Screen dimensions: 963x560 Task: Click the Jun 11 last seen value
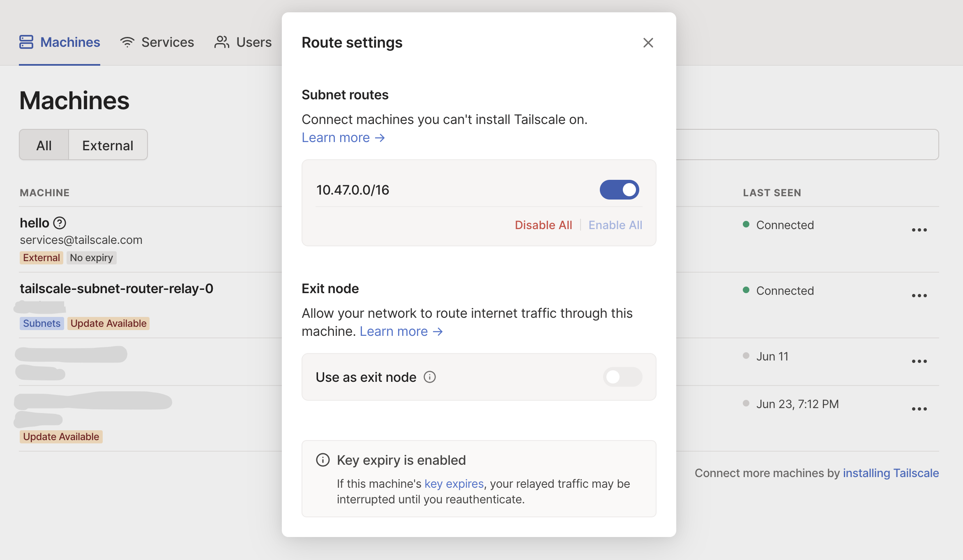click(x=772, y=356)
